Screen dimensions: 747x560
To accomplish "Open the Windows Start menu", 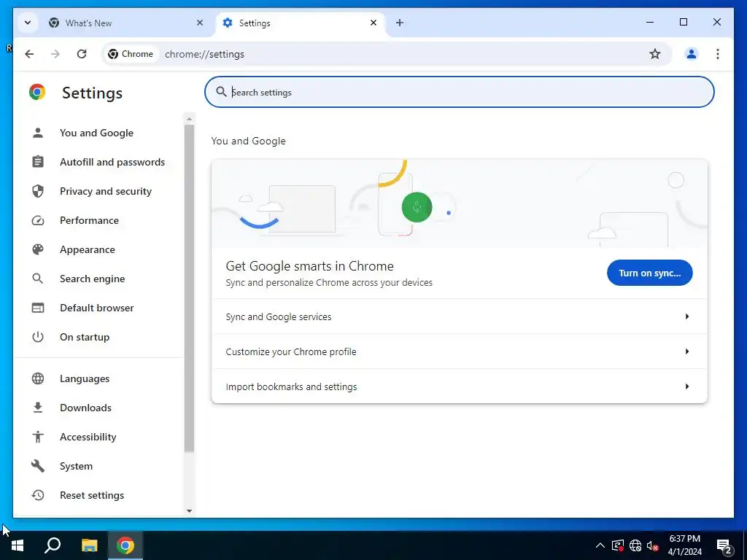I will coord(18,545).
